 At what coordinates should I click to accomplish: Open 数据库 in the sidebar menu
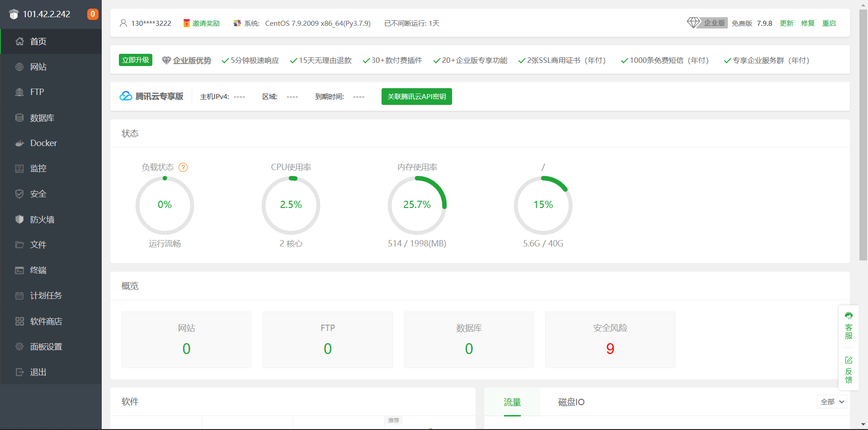[51, 118]
